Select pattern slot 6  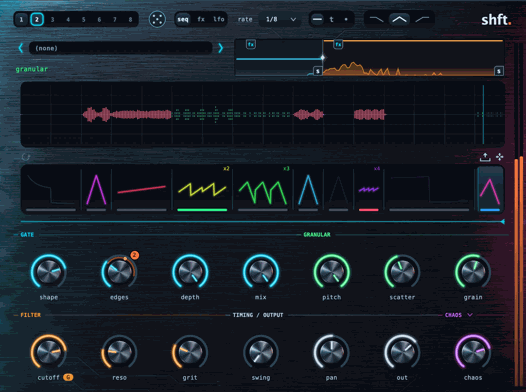pyautogui.click(x=99, y=19)
